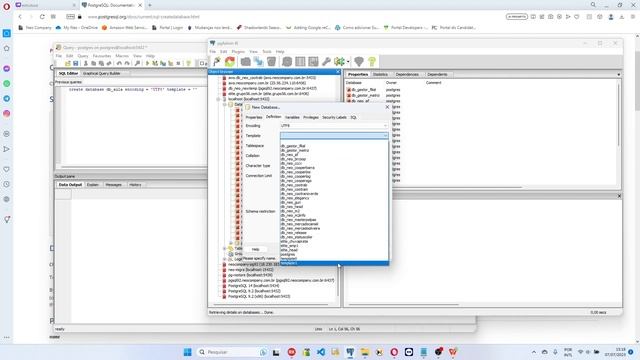The width and height of the screenshot is (640, 360).
Task: Click the pgAdmin view data grid icon
Action: click(x=300, y=62)
